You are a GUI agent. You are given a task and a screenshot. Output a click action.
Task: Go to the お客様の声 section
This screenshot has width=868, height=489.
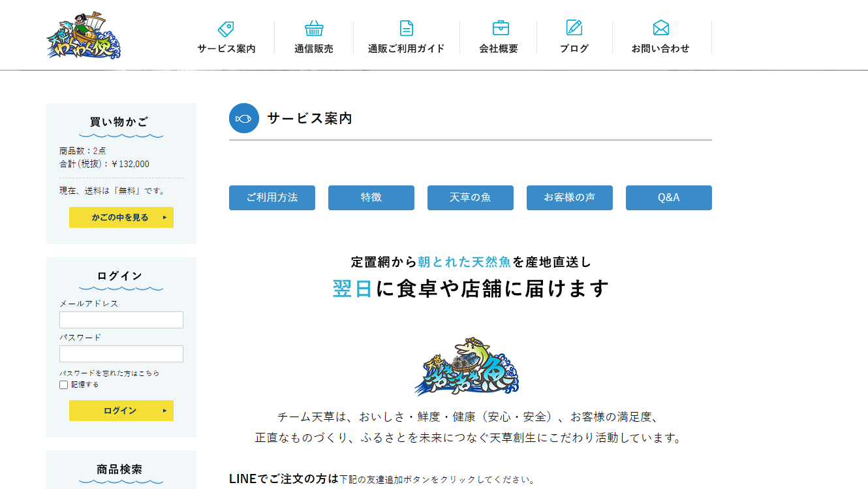pos(569,198)
